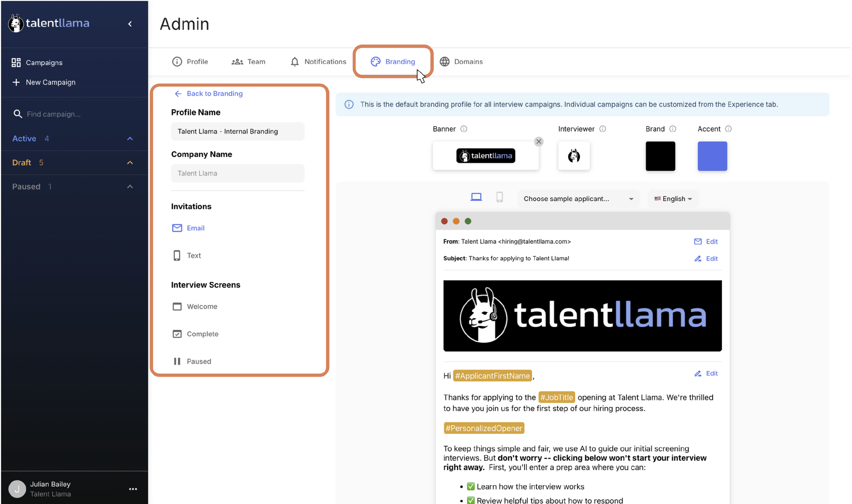
Task: Switch to mobile preview phone icon
Action: click(500, 197)
